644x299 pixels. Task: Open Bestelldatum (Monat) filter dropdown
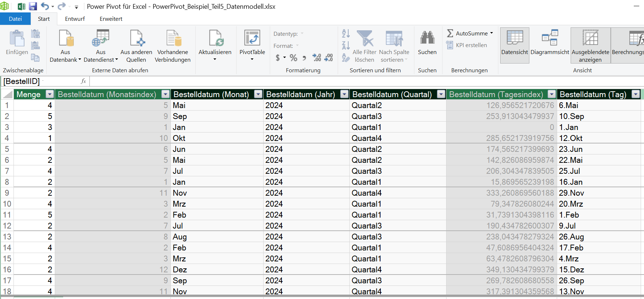coord(258,94)
